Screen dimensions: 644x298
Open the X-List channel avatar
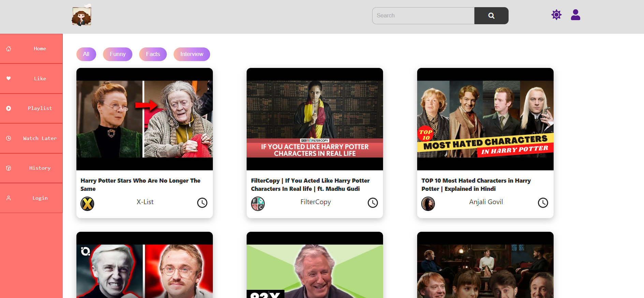pyautogui.click(x=87, y=204)
